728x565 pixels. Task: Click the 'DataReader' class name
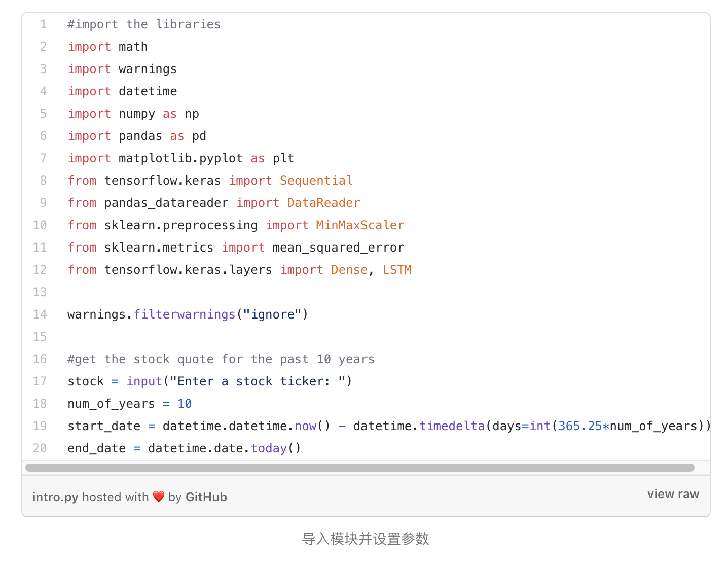[323, 203]
